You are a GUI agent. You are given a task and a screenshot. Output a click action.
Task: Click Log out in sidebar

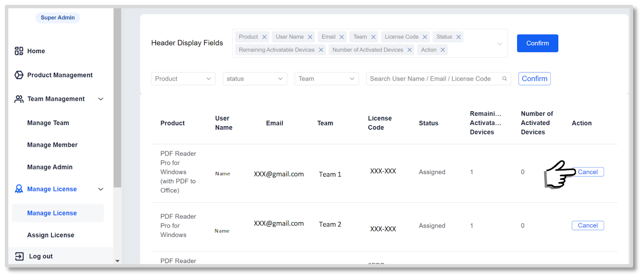pyautogui.click(x=41, y=256)
